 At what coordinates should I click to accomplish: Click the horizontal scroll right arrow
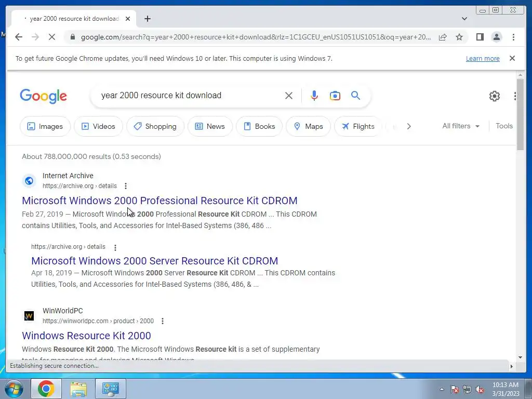coord(512,366)
